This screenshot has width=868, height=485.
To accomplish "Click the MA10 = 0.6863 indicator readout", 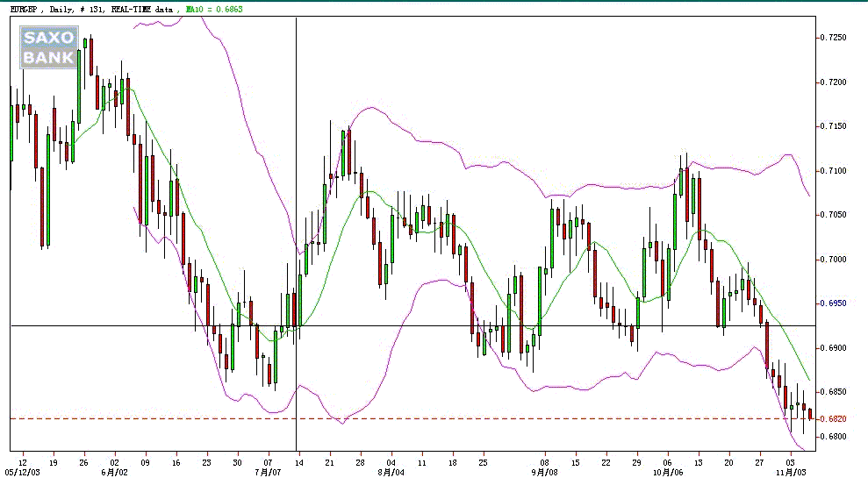I will pyautogui.click(x=214, y=10).
